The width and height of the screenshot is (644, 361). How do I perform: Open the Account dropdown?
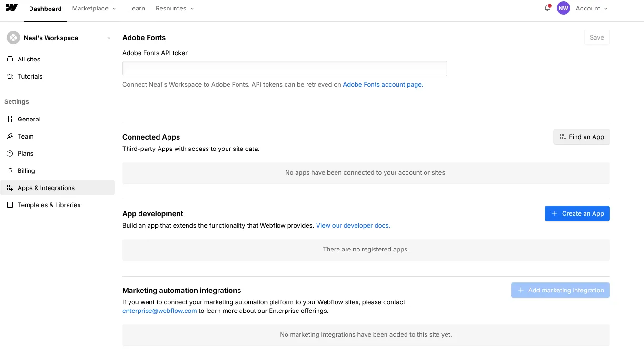[592, 8]
